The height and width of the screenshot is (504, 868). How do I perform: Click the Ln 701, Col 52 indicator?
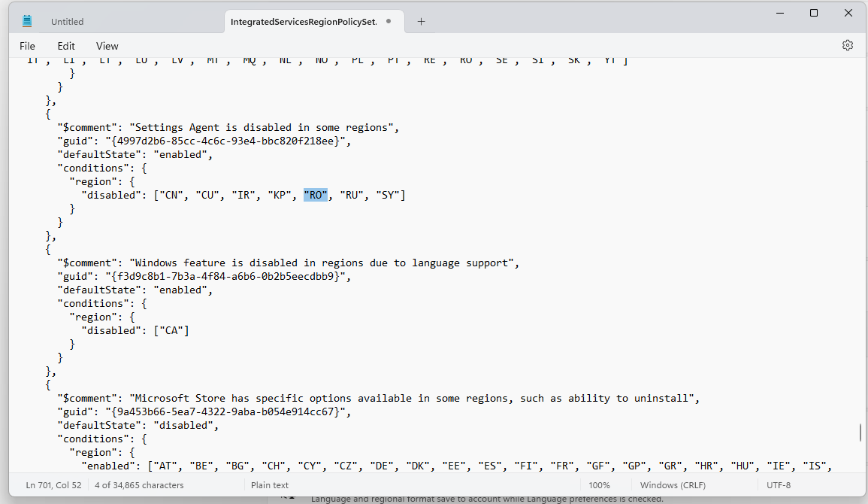click(53, 485)
